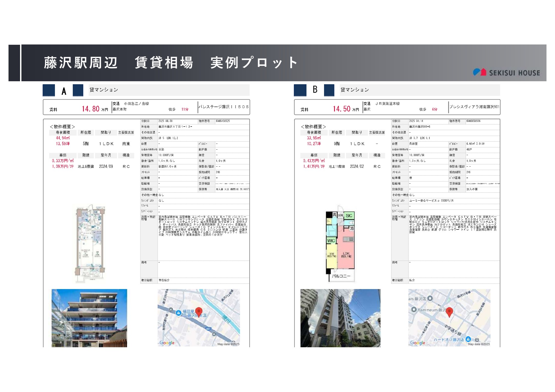Click the Google logo on property A map
The height and width of the screenshot is (392, 555).
167,343
